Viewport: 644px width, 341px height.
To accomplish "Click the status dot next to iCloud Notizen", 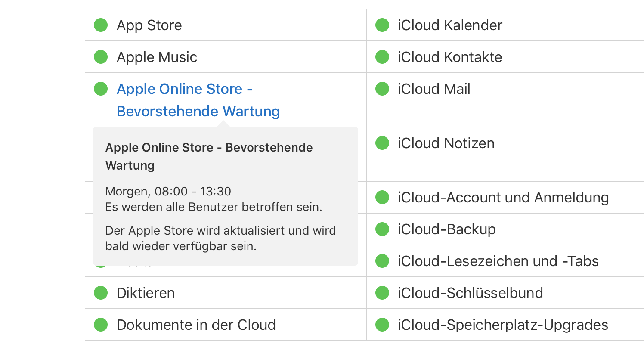I will click(x=382, y=143).
